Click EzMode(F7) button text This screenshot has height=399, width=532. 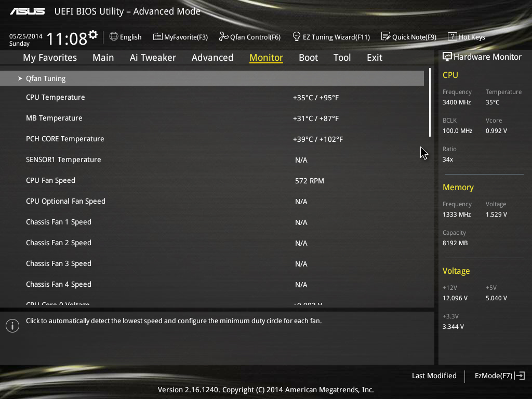coord(494,376)
